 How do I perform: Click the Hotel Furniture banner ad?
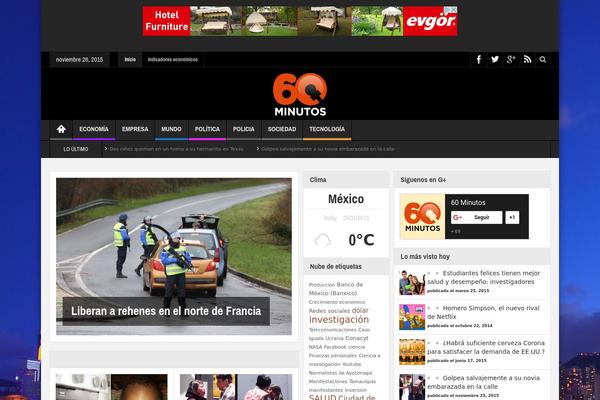(x=300, y=21)
